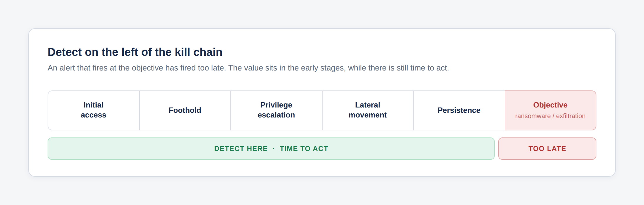Click the 'Detect on the left' heading
The height and width of the screenshot is (205, 644).
pos(135,52)
